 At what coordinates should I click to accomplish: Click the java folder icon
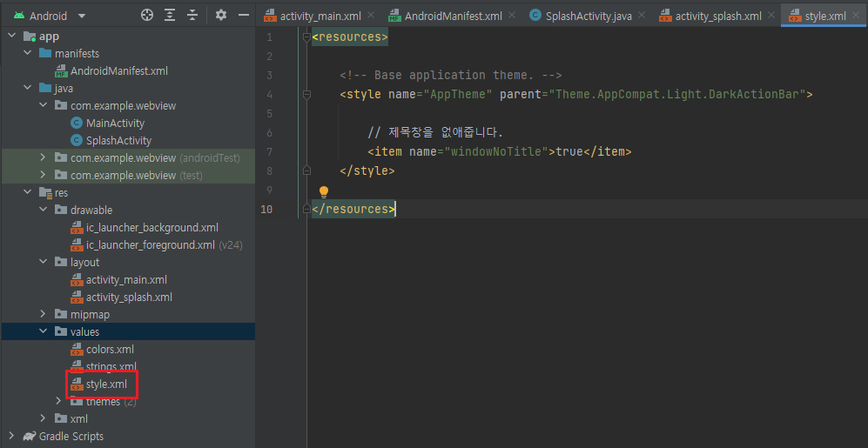point(45,89)
